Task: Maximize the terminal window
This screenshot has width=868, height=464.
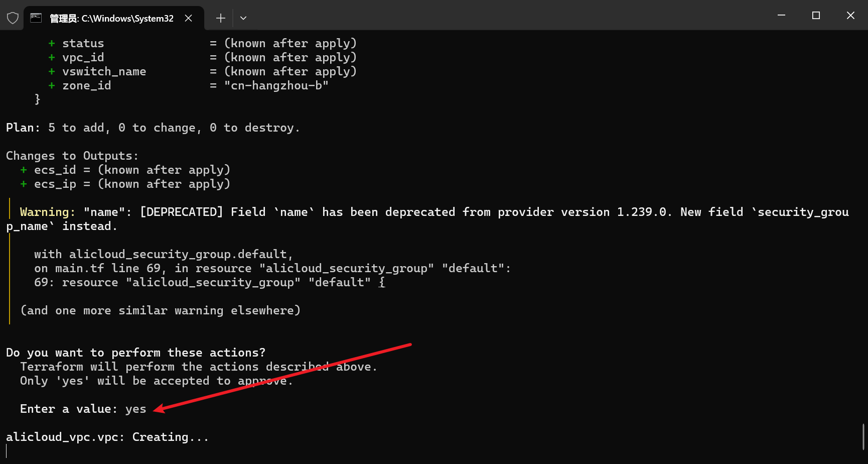Action: tap(816, 16)
